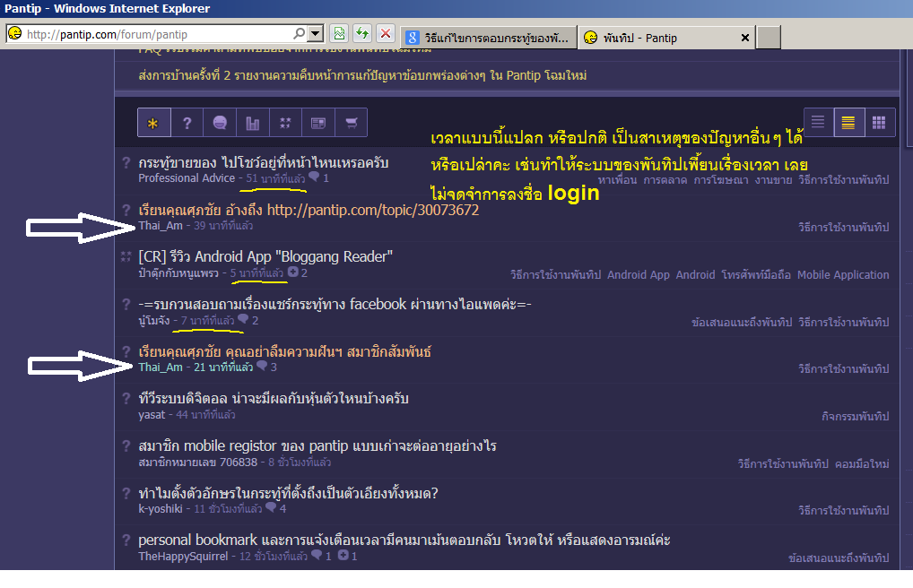Click comment bubble on k-yoshiki's topic
This screenshot has height=588, width=913.
[x=271, y=507]
